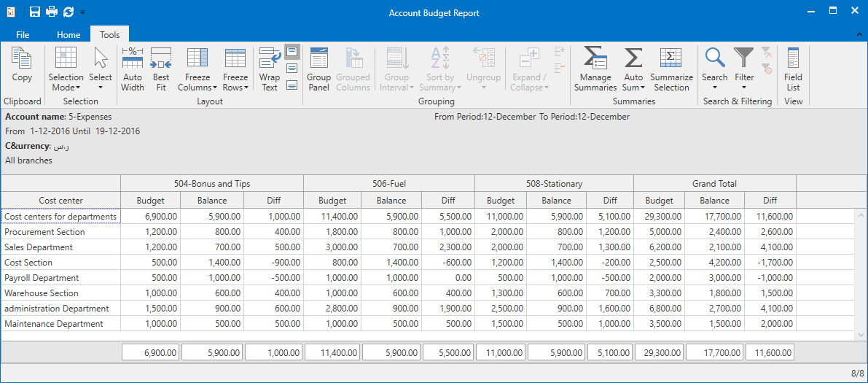Open the Selection Mode dropdown

coord(66,69)
